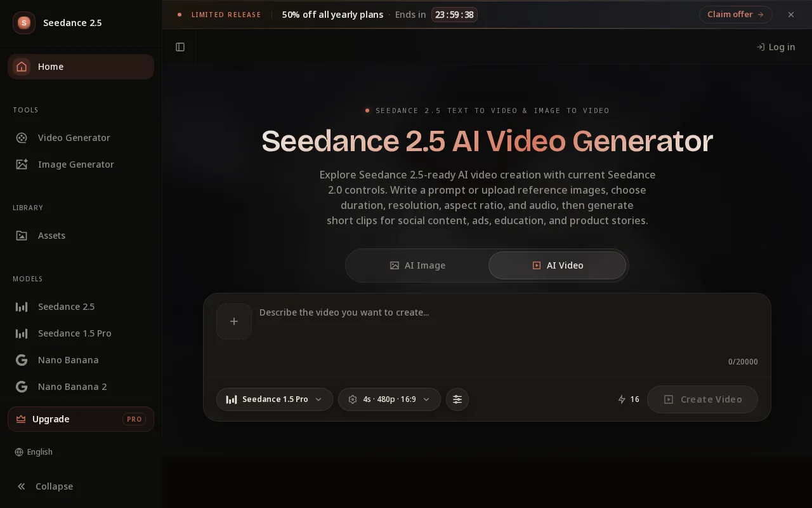Dismiss the limited release banner
The width and height of the screenshot is (812, 508).
point(791,15)
